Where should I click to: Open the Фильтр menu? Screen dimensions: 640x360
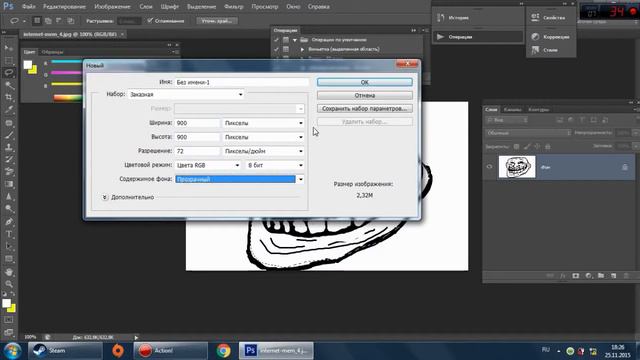[x=233, y=7]
